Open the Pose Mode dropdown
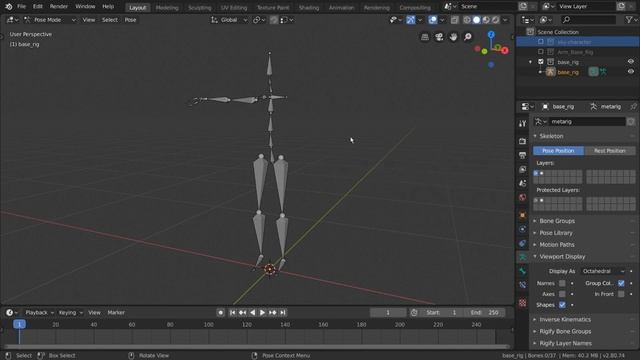Image resolution: width=640 pixels, height=360 pixels. coord(50,20)
